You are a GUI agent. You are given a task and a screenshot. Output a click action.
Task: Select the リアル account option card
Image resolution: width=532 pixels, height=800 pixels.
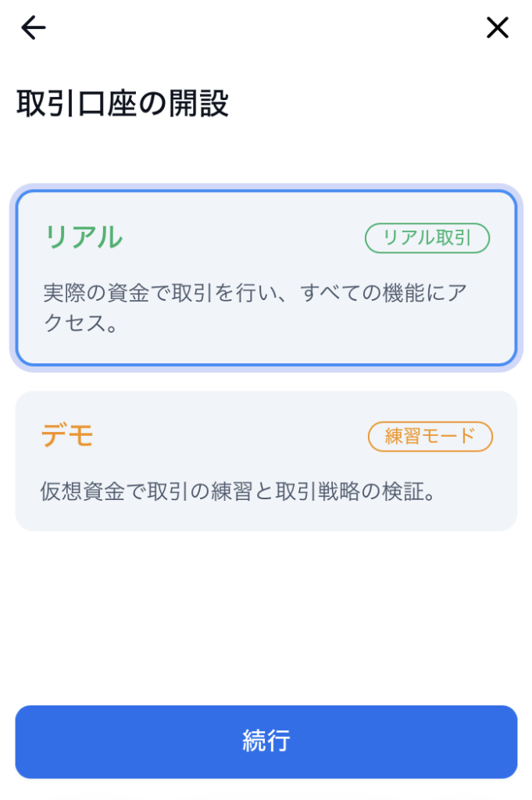click(x=266, y=277)
